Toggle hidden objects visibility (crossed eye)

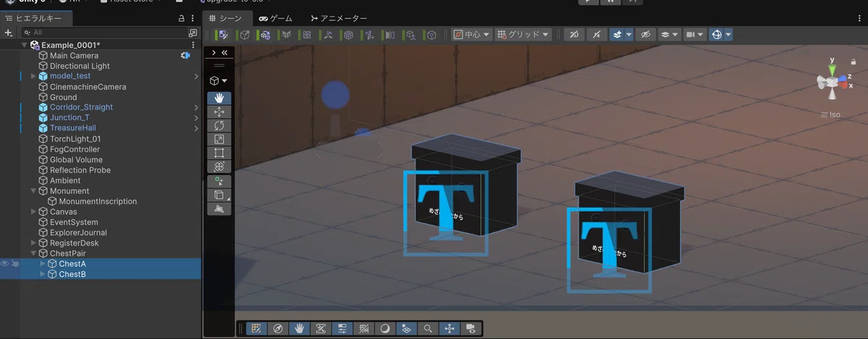tap(646, 34)
